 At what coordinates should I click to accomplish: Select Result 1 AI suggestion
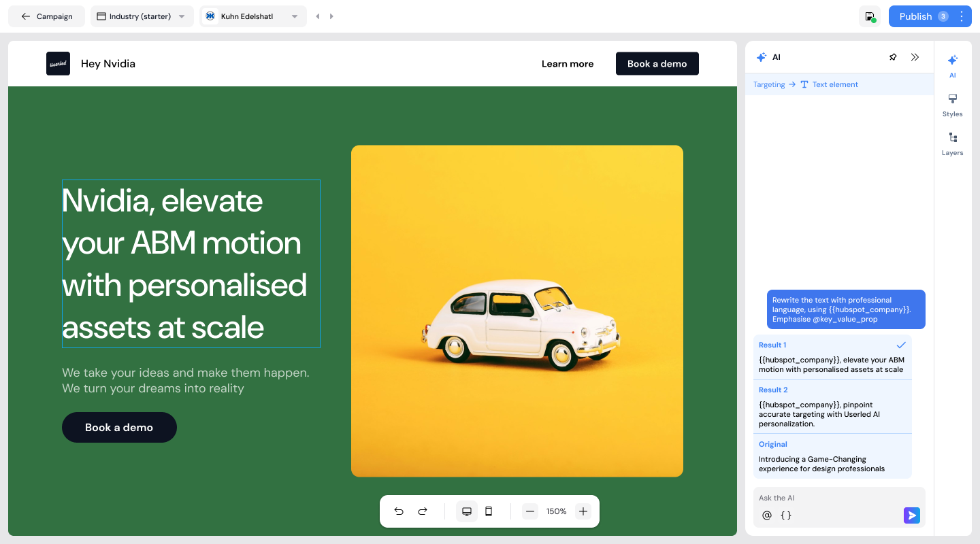pyautogui.click(x=832, y=357)
